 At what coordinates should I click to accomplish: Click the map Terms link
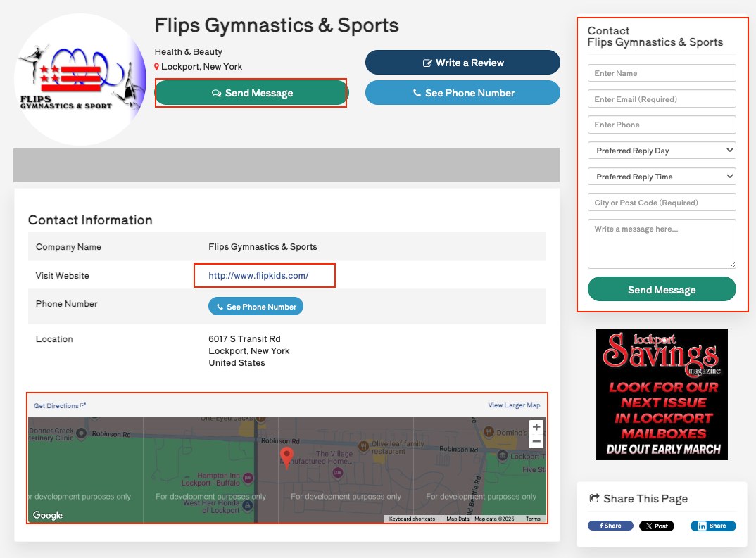tap(533, 519)
